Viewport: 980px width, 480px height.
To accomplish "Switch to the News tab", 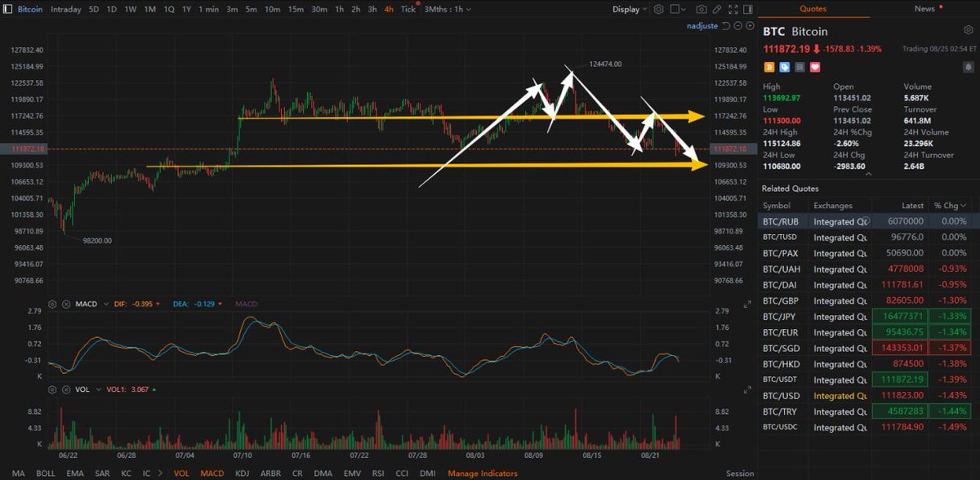I will click(x=923, y=9).
